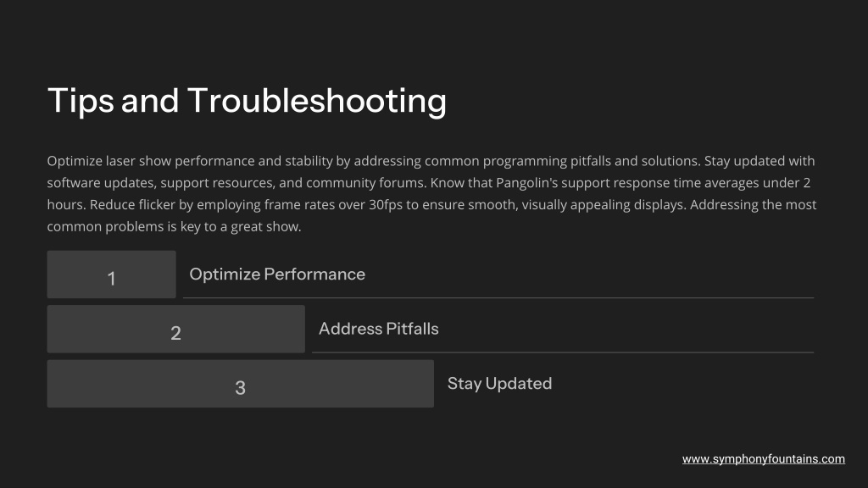Select the numbered box 3
This screenshot has height=488, width=868.
[240, 384]
